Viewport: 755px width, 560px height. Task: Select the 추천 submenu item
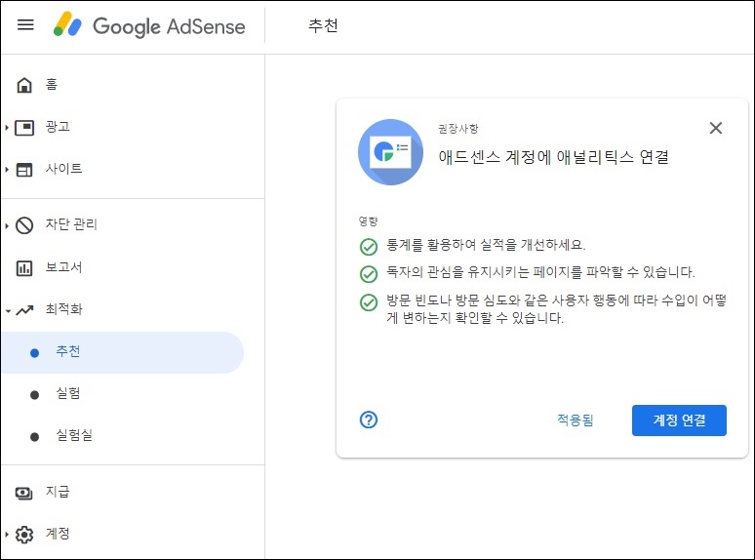click(122, 352)
